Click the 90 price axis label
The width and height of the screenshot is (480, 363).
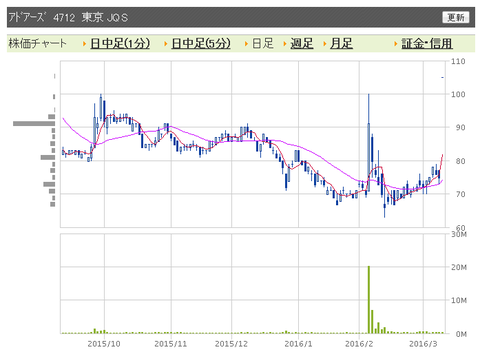(x=460, y=127)
